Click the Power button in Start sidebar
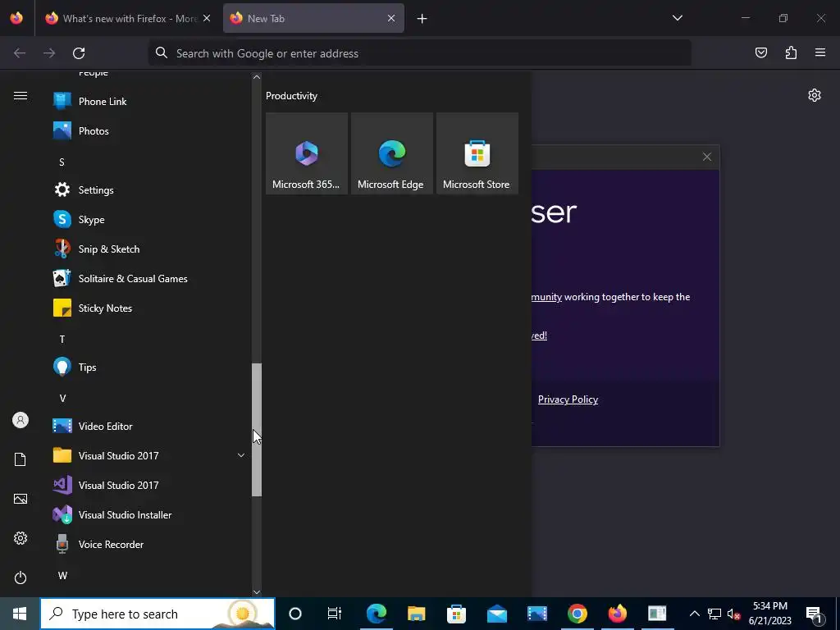Screen dimensions: 840x630 pos(21,577)
